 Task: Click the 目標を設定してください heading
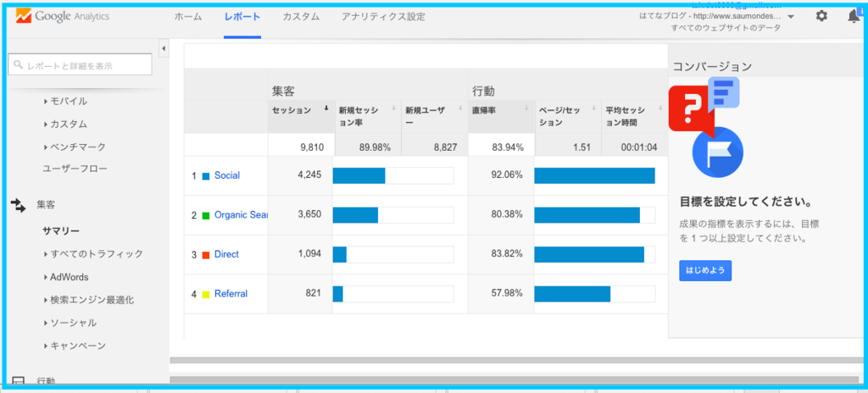click(x=746, y=200)
